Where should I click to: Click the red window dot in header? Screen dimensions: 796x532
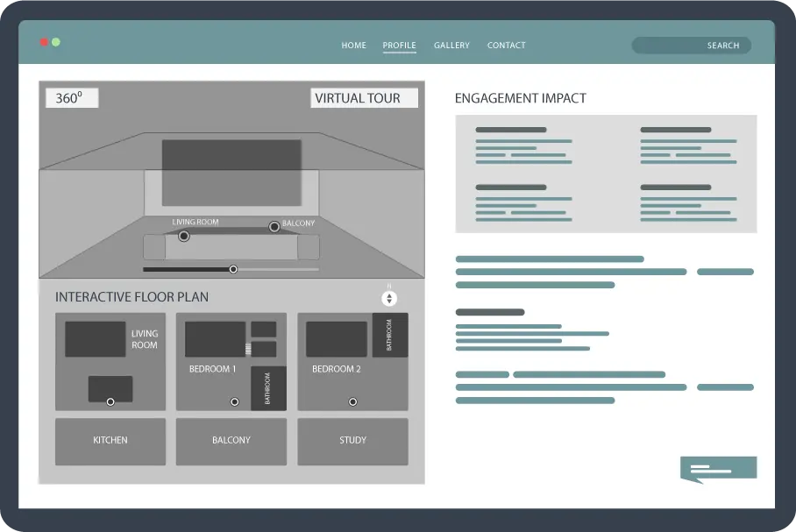44,42
